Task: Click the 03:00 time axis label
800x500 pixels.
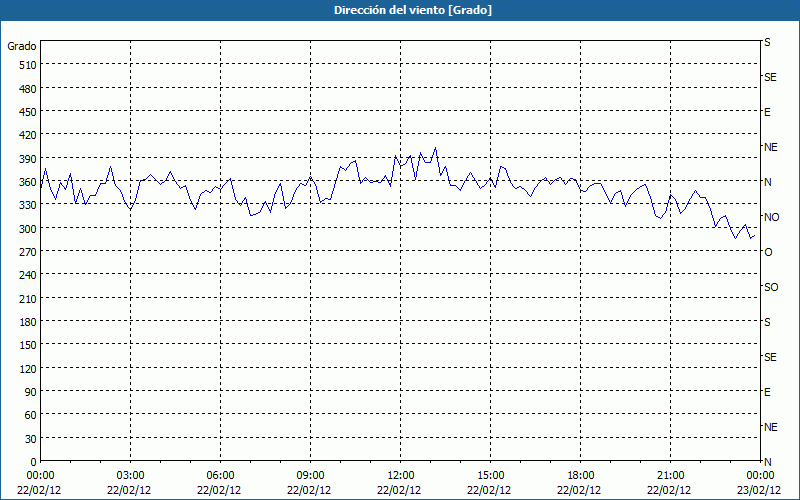Action: click(130, 476)
